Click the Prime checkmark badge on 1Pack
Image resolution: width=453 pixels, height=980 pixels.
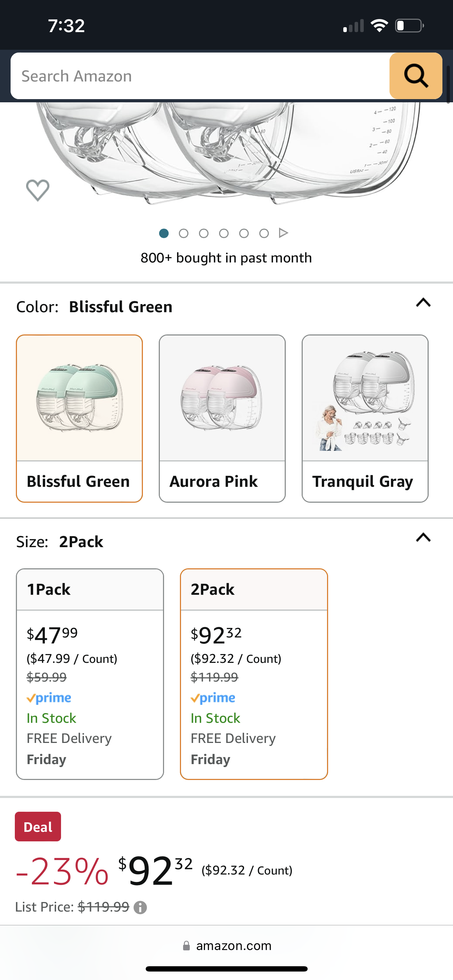point(49,698)
